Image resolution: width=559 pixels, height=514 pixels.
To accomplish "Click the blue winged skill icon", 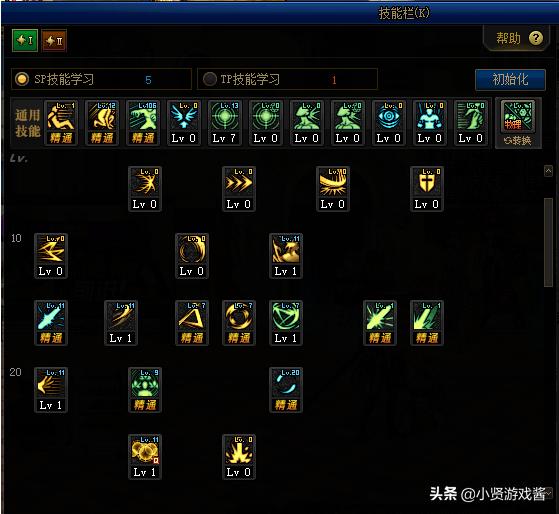I will pyautogui.click(x=184, y=123).
